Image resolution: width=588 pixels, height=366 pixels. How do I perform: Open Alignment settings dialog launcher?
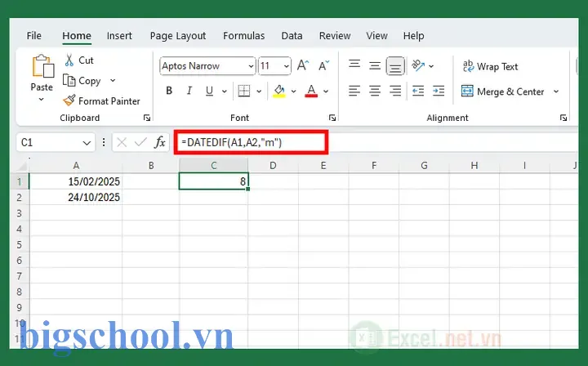click(563, 118)
